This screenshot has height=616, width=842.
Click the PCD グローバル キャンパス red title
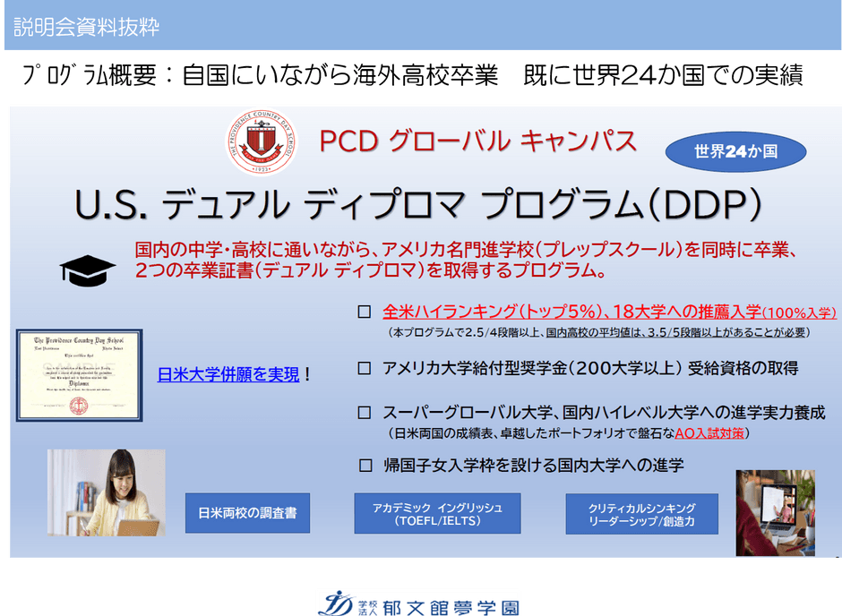(x=477, y=141)
